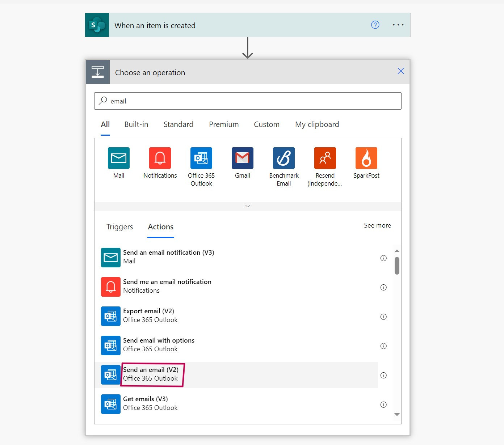The image size is (504, 445).
Task: Select the Resend connector icon
Action: click(325, 158)
